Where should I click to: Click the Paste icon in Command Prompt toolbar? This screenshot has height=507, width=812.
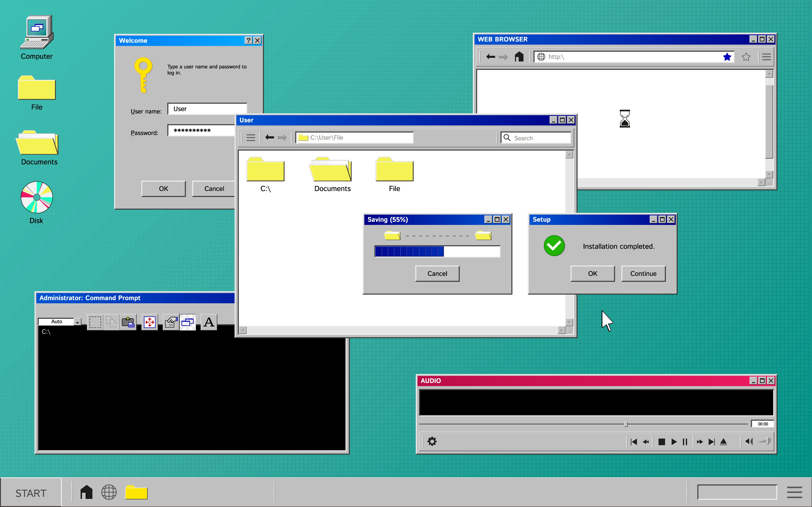pyautogui.click(x=128, y=322)
